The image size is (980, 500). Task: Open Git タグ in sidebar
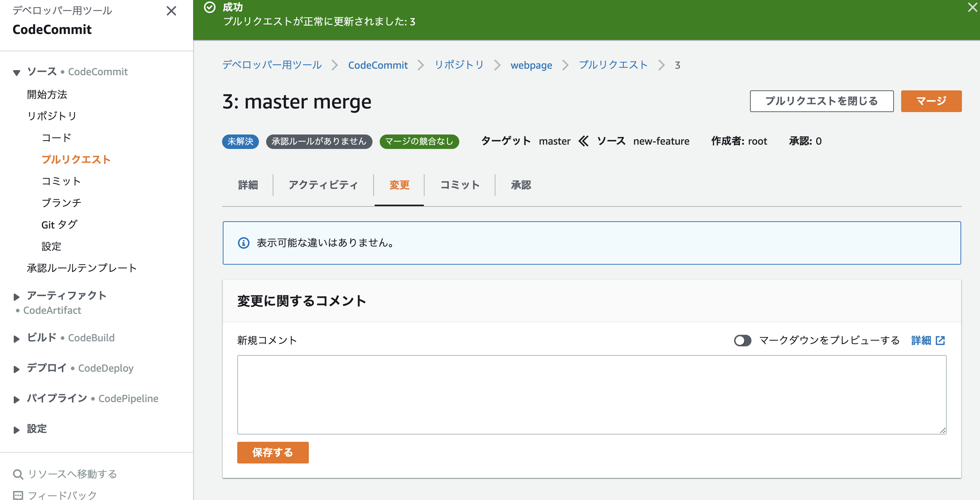59,225
